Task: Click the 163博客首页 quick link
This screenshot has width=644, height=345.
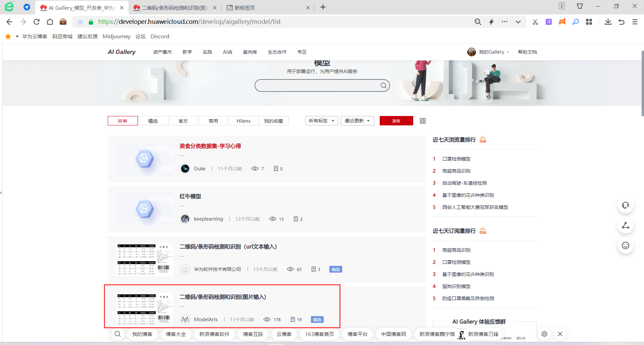Action: 320,334
